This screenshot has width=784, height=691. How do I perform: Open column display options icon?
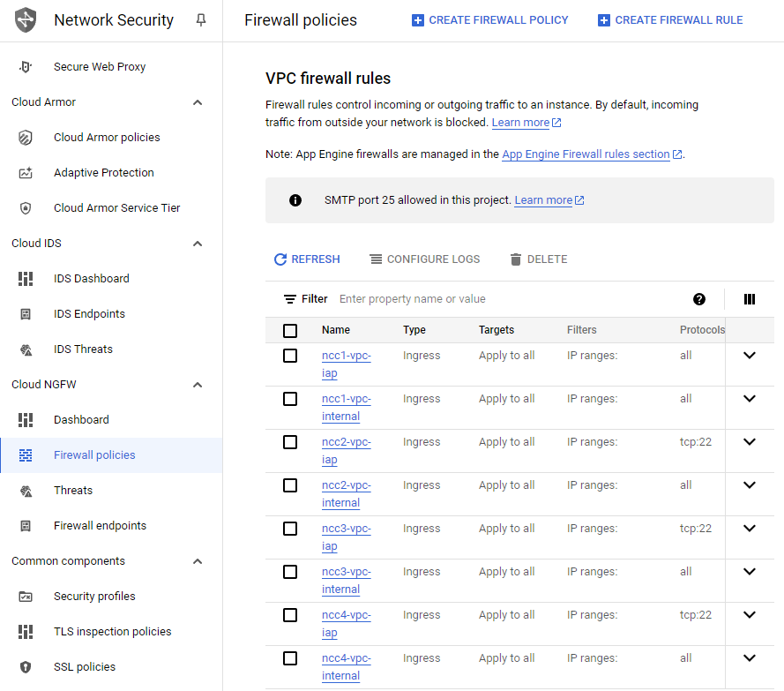pos(749,299)
